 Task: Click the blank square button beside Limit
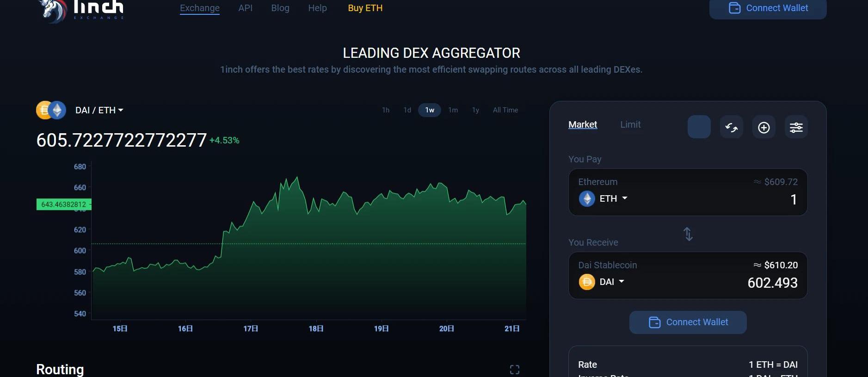tap(699, 127)
